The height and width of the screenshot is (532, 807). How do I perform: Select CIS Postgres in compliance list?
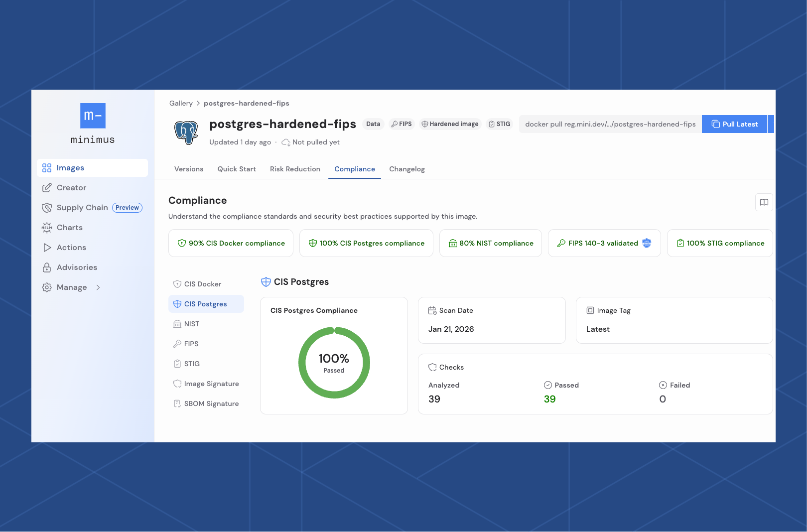click(x=206, y=304)
